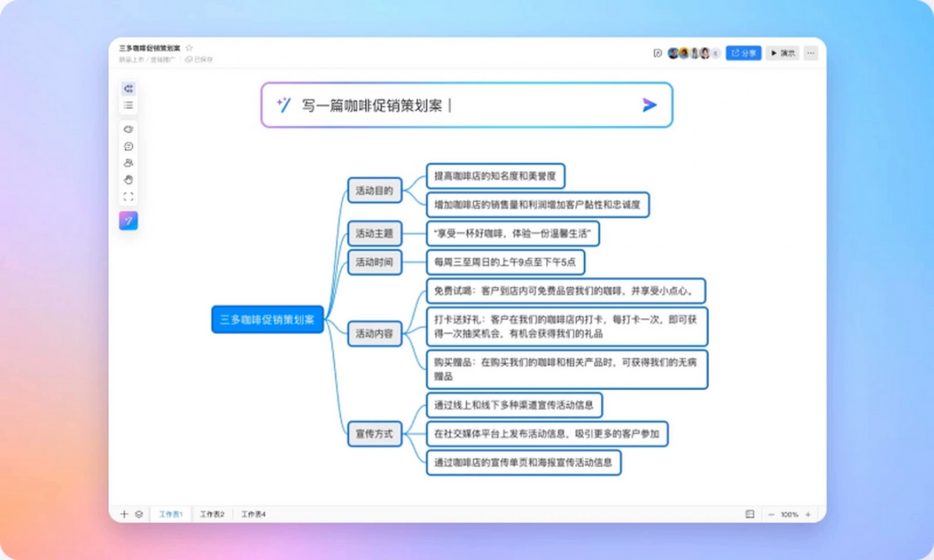Image resolution: width=934 pixels, height=560 pixels.
Task: Click the fullscreen fit icon
Action: pyautogui.click(x=128, y=197)
